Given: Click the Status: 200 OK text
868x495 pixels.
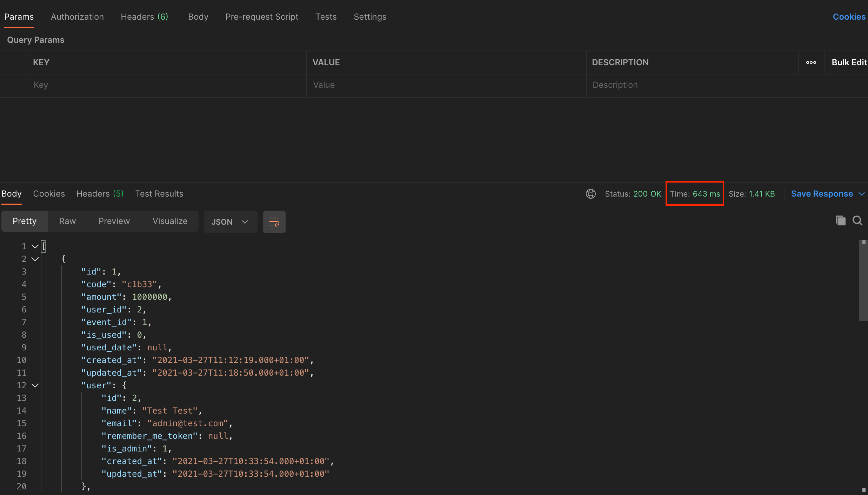Looking at the screenshot, I should point(633,194).
